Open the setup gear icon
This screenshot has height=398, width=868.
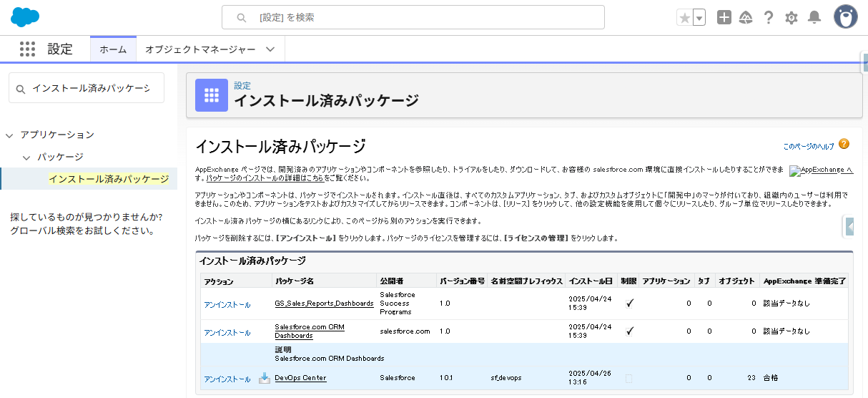pyautogui.click(x=791, y=17)
